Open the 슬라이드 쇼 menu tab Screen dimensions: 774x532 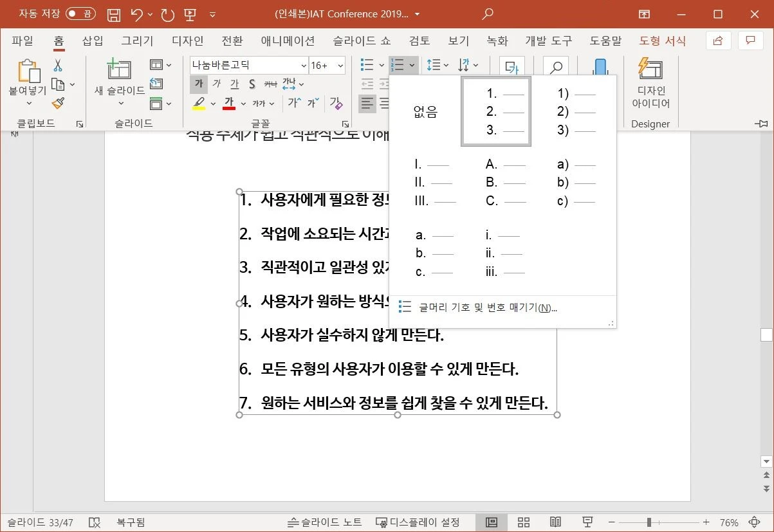click(x=360, y=41)
